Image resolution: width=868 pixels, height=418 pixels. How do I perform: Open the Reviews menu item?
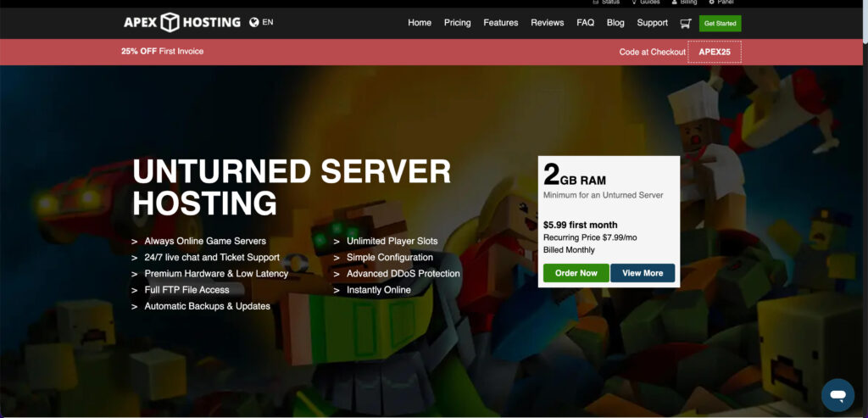547,23
